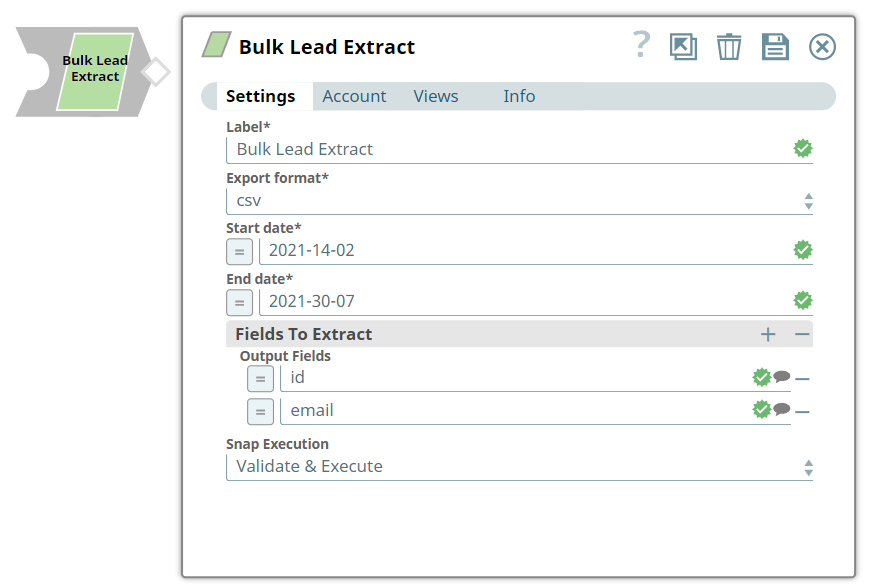This screenshot has height=588, width=872.
Task: Open suggestion bubble icon on id row
Action: click(781, 377)
